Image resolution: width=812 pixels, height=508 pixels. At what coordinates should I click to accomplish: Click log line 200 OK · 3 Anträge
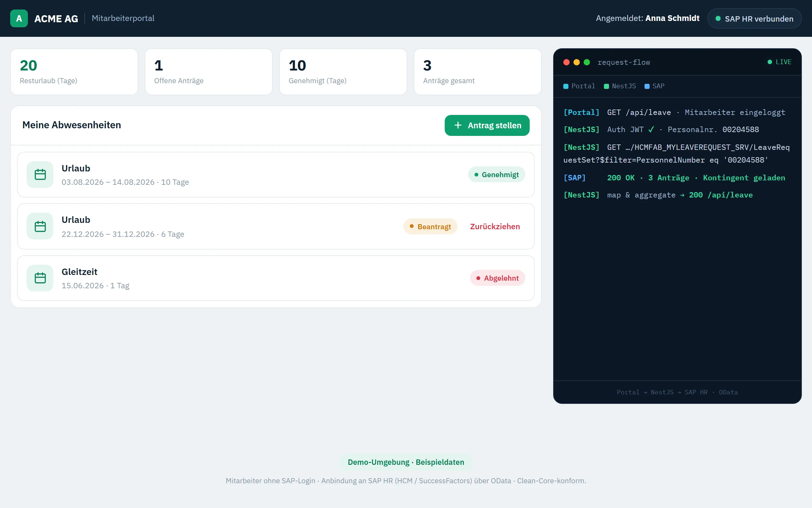coord(674,178)
